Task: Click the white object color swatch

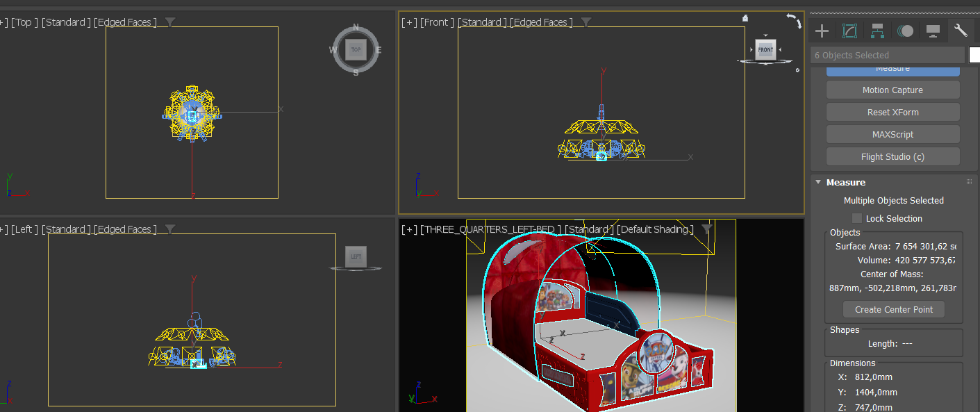Action: click(x=974, y=55)
